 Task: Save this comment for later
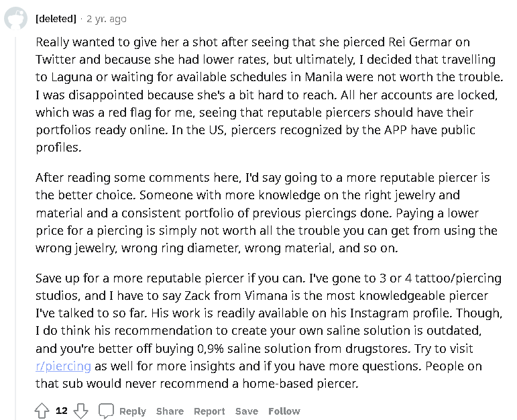coord(246,411)
